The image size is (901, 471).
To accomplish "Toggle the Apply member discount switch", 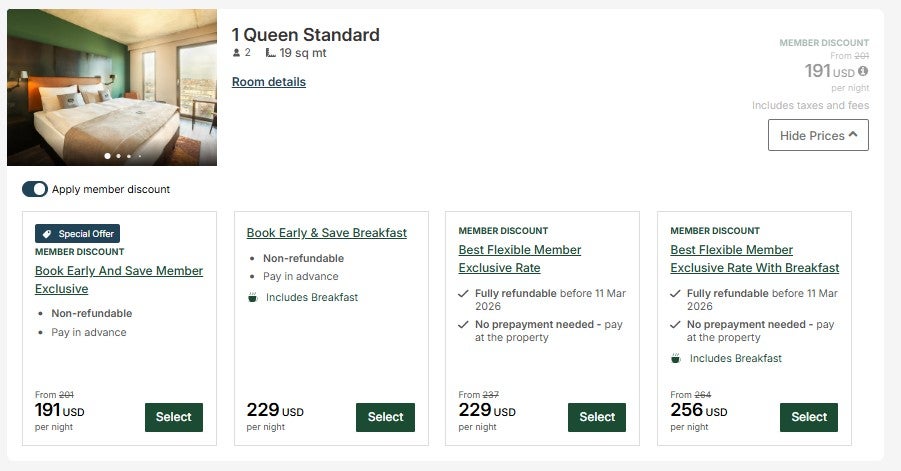I will (35, 189).
